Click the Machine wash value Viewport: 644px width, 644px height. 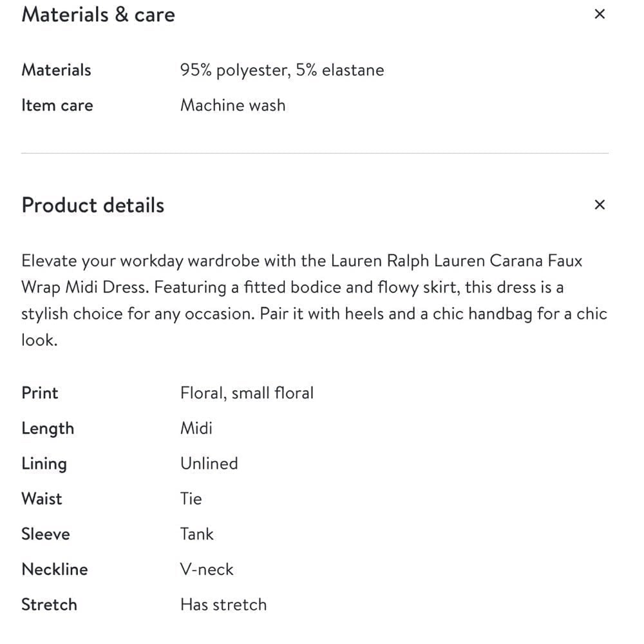pyautogui.click(x=233, y=105)
